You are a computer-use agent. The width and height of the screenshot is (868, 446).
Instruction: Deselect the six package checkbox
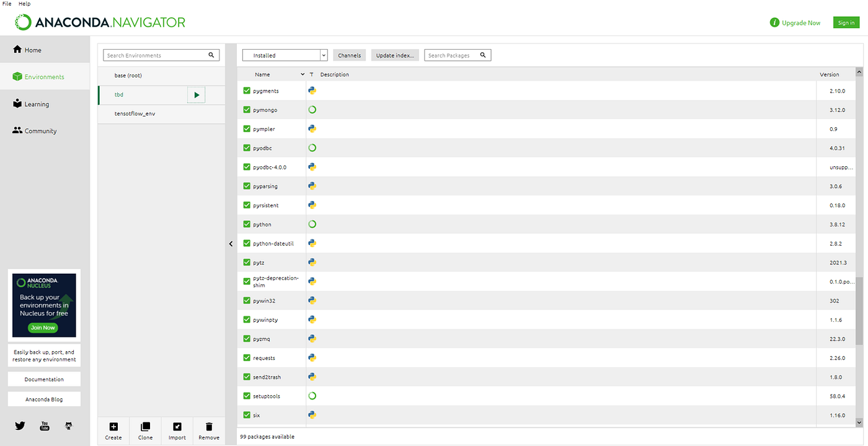pyautogui.click(x=246, y=414)
